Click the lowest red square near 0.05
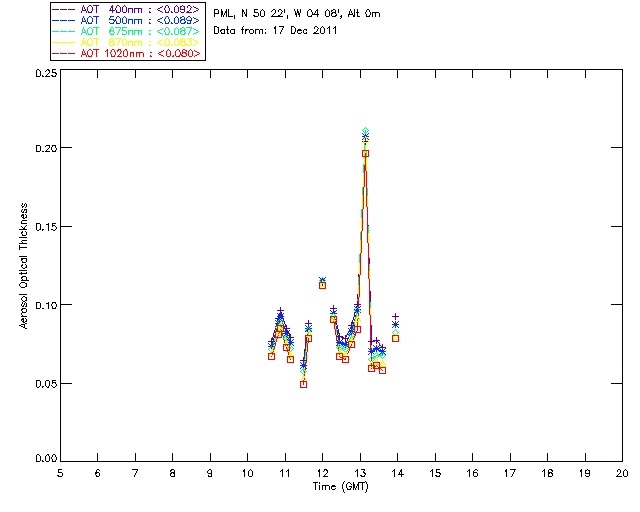Image resolution: width=640 pixels, height=512 pixels. click(303, 384)
